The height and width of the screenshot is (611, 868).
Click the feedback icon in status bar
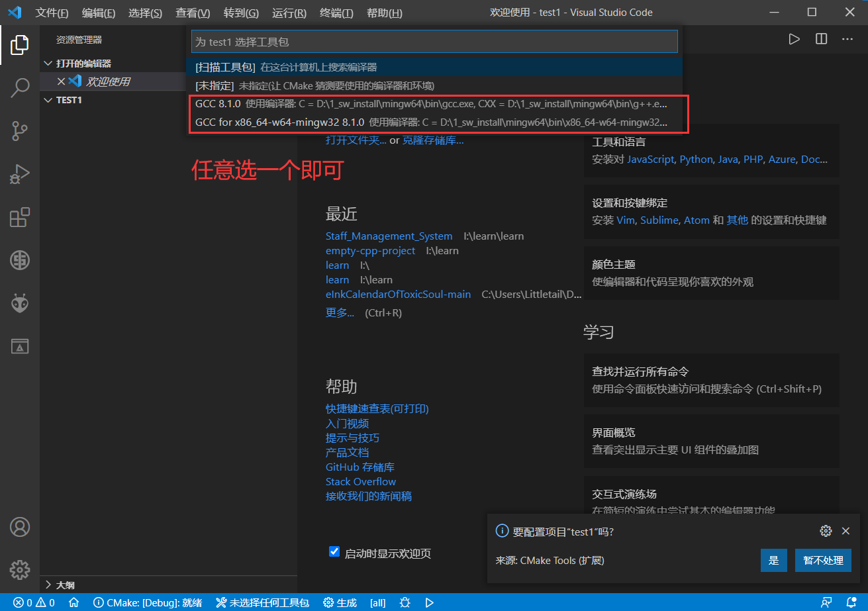[826, 602]
